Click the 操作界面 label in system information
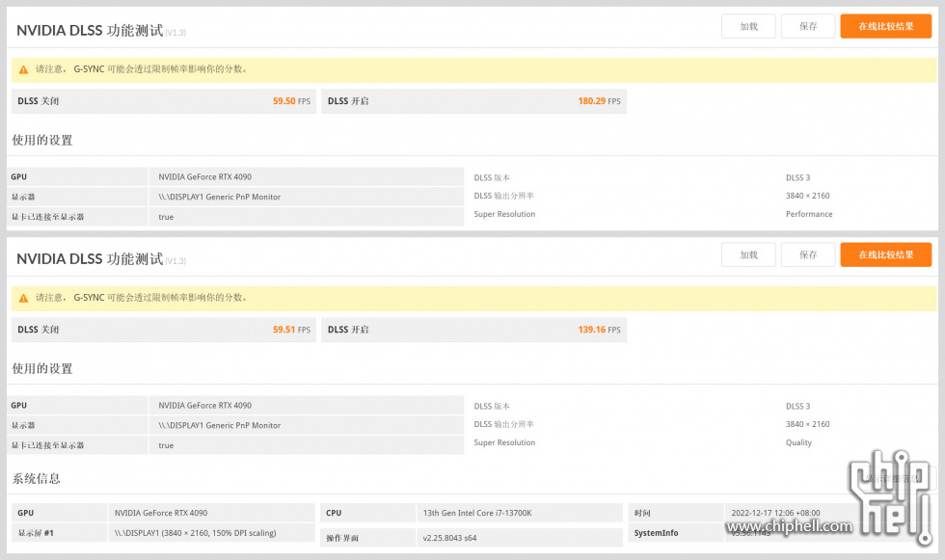This screenshot has width=945, height=560. (342, 538)
